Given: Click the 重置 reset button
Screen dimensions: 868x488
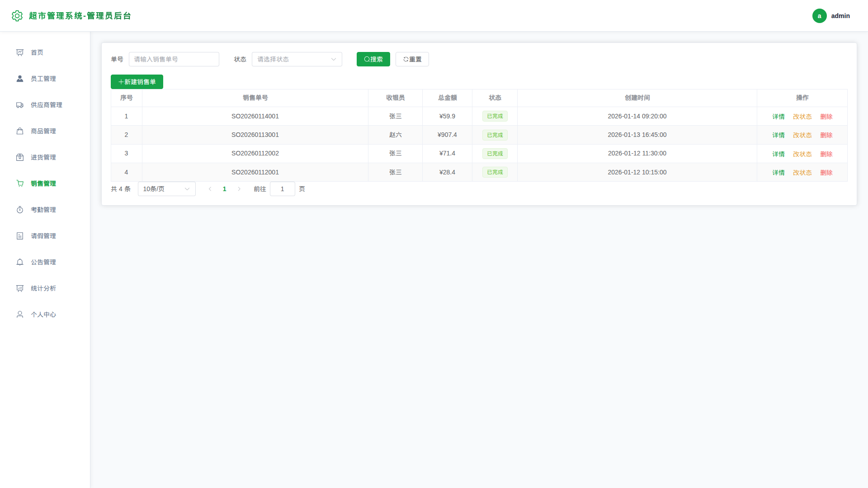Looking at the screenshot, I should pos(412,59).
